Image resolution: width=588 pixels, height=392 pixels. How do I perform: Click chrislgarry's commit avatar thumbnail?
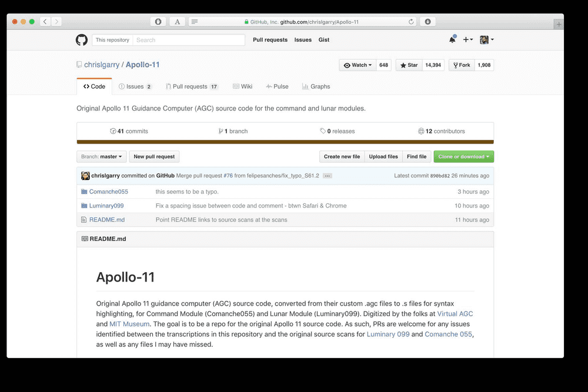pos(85,175)
